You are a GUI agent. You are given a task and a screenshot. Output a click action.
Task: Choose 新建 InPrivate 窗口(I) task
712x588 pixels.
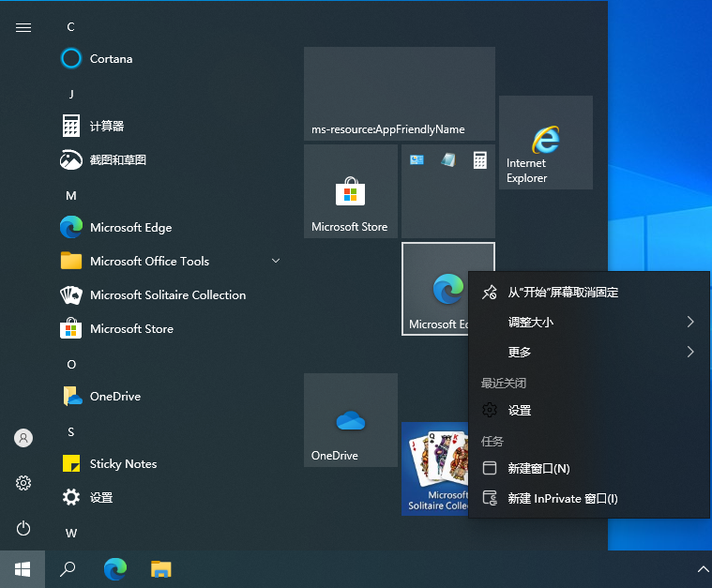(x=589, y=498)
